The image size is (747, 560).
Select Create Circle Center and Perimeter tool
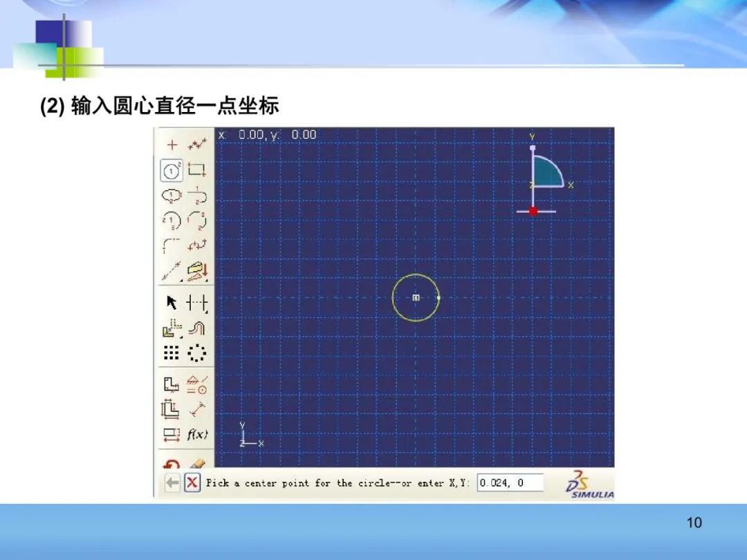coord(172,170)
